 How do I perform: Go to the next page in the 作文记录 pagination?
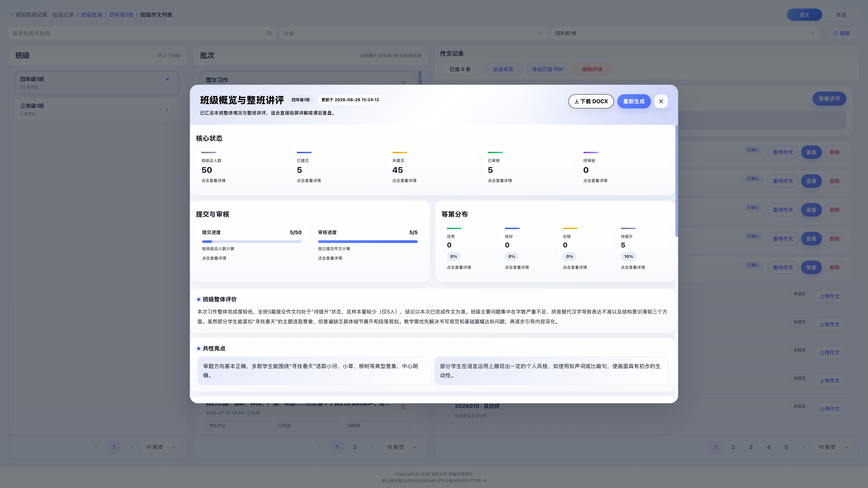804,447
